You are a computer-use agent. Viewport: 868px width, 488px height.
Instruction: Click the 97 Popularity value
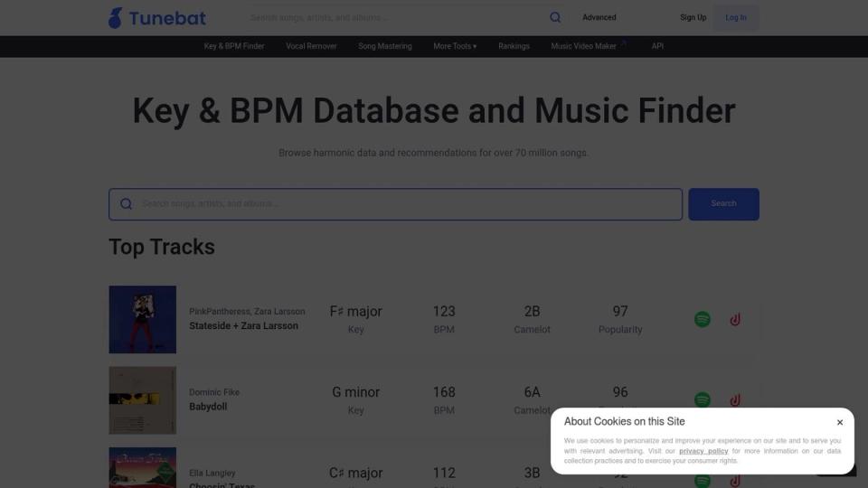[x=620, y=312]
